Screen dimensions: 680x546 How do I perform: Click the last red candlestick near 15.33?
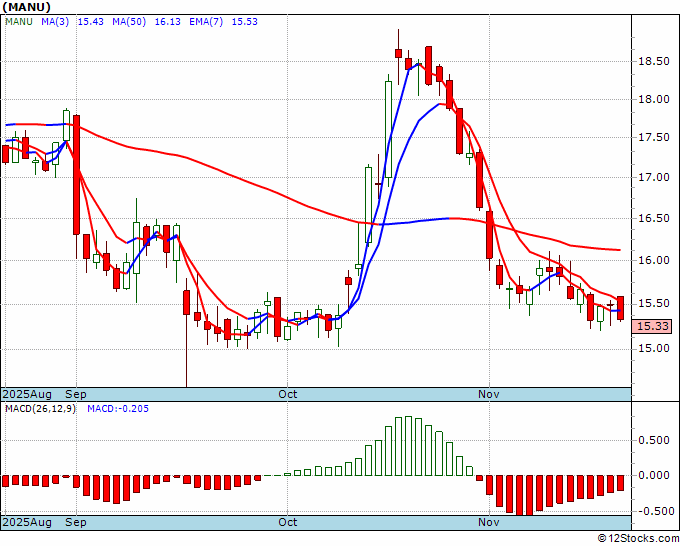[621, 308]
